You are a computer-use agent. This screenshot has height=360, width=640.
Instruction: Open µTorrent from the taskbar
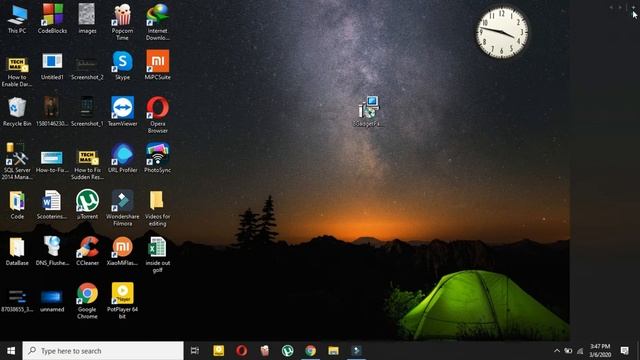pos(287,351)
